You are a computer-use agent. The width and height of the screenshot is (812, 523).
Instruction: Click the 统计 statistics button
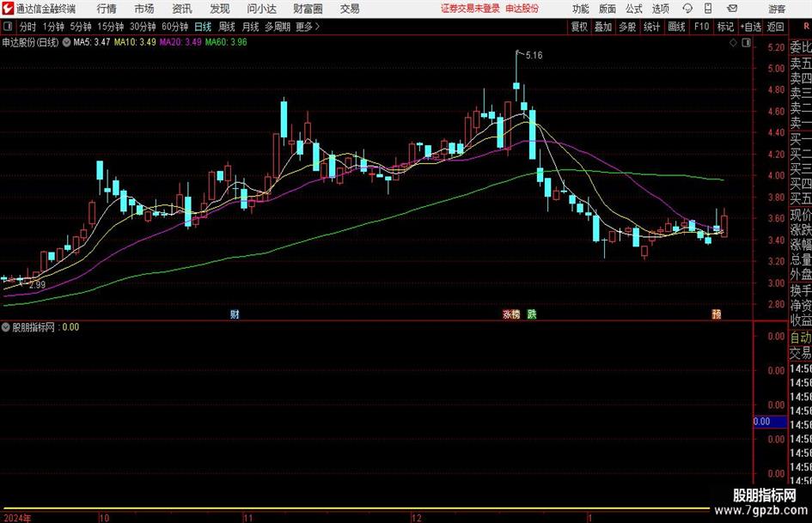coord(652,27)
